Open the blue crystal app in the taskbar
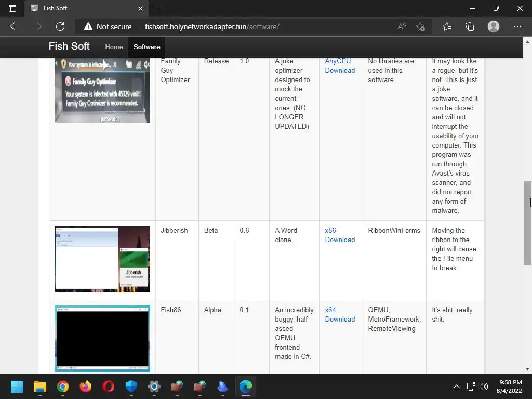This screenshot has height=399, width=532. (222, 387)
